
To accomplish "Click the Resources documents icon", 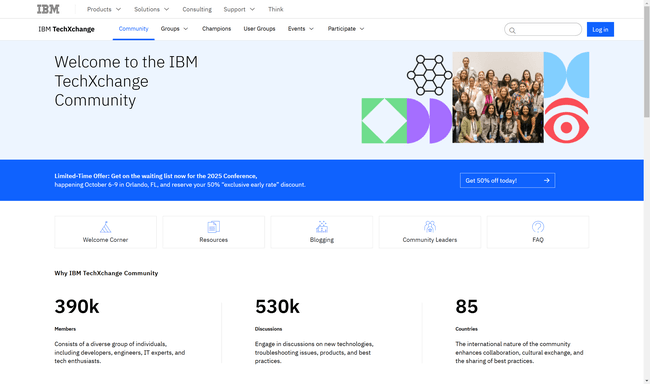I will click(213, 227).
